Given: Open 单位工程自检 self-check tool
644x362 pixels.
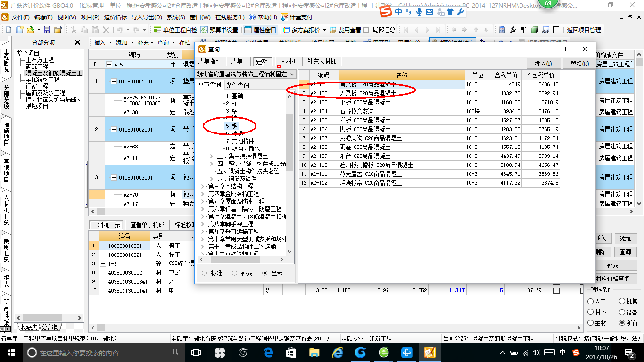Looking at the screenshot, I should coord(175,30).
